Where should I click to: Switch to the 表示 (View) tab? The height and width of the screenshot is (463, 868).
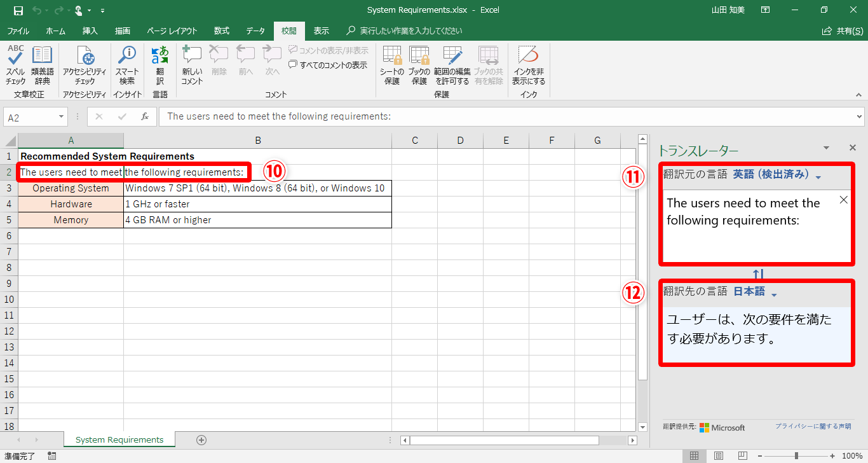pos(322,31)
